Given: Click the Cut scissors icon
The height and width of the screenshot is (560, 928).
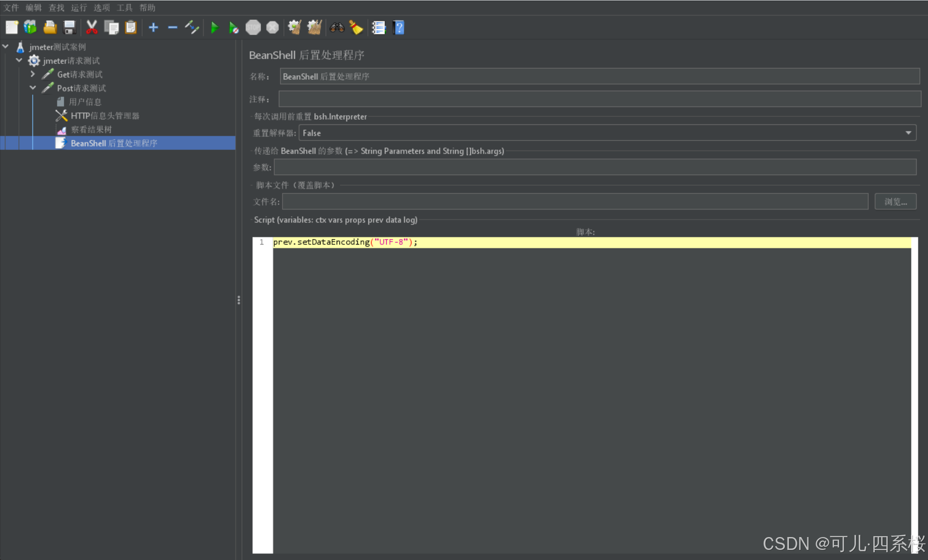Looking at the screenshot, I should pos(92,28).
